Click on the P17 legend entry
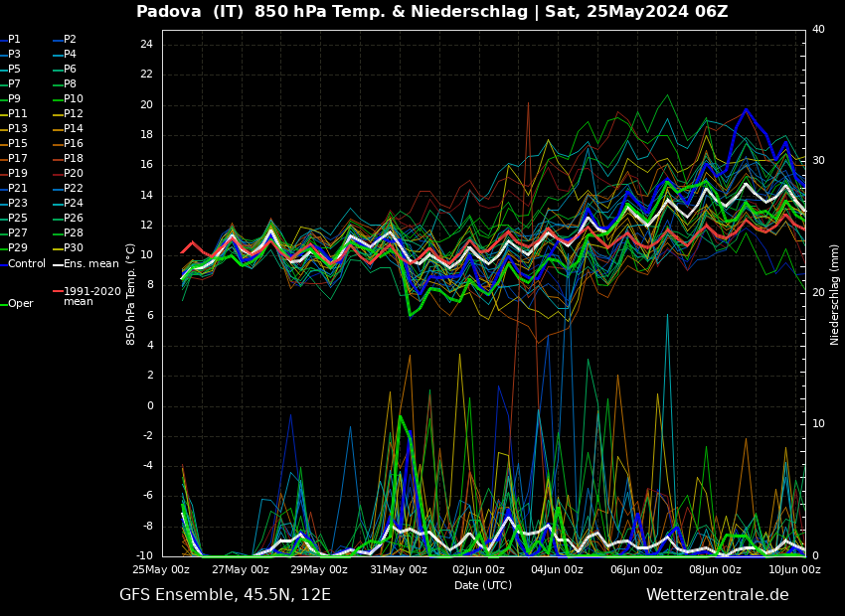 tap(17, 158)
